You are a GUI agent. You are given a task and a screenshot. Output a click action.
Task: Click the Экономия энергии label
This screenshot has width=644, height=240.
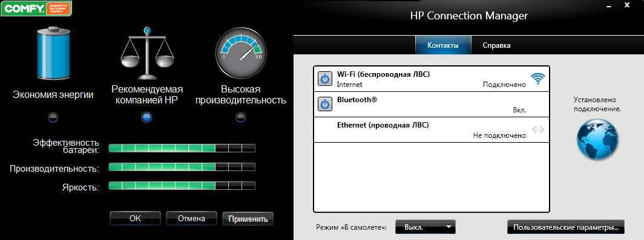(x=53, y=95)
